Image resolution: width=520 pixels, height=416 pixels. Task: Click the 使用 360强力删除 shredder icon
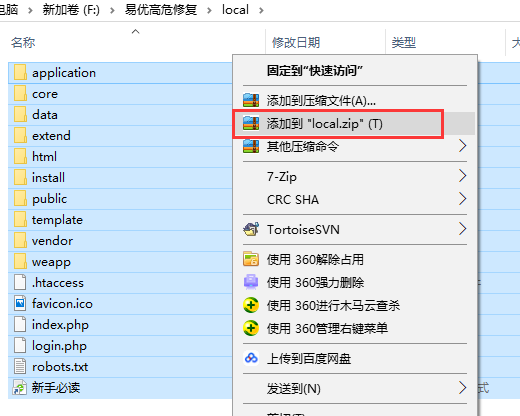pos(251,282)
